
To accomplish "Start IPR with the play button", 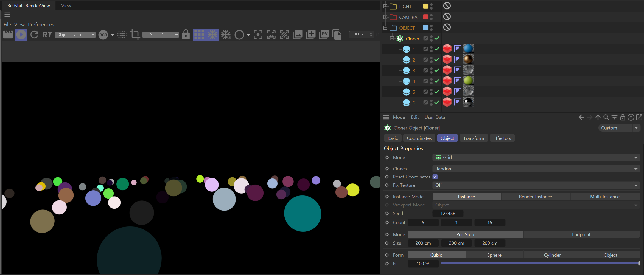I will (21, 35).
